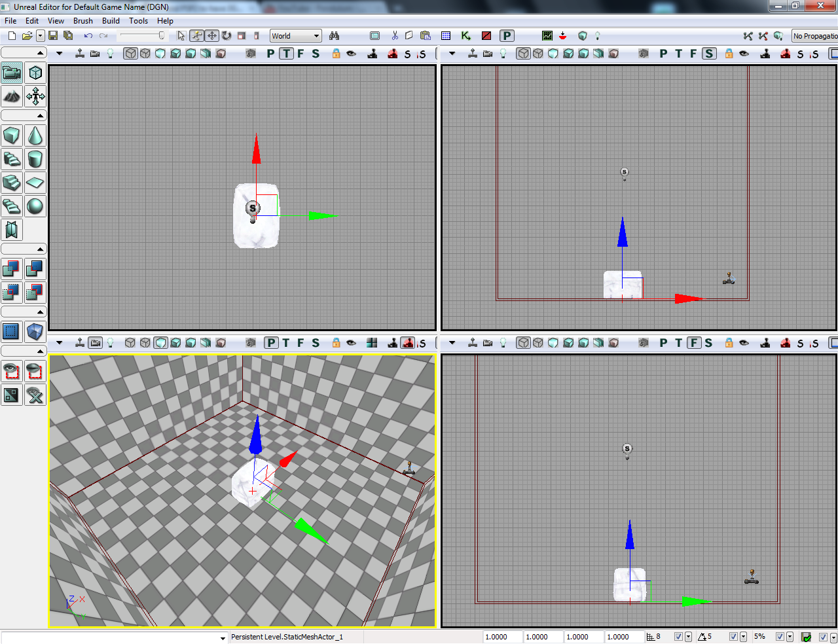Open the Kismet editor (K icon)

(466, 36)
